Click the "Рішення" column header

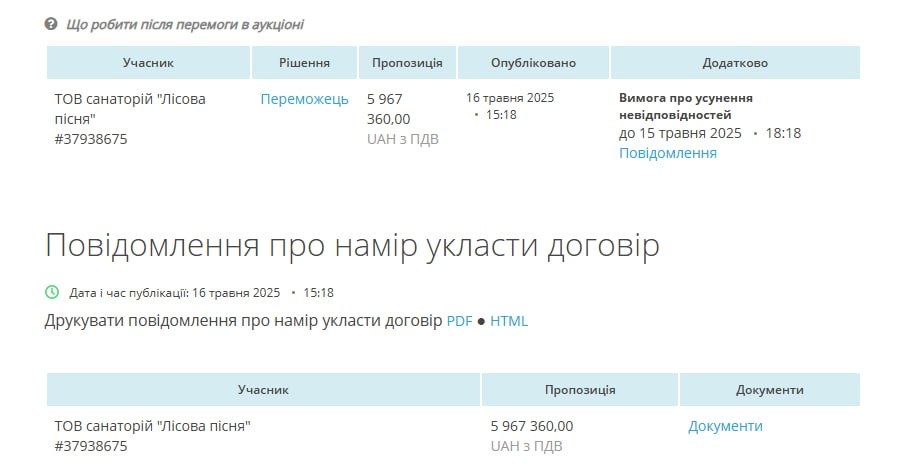click(x=304, y=63)
